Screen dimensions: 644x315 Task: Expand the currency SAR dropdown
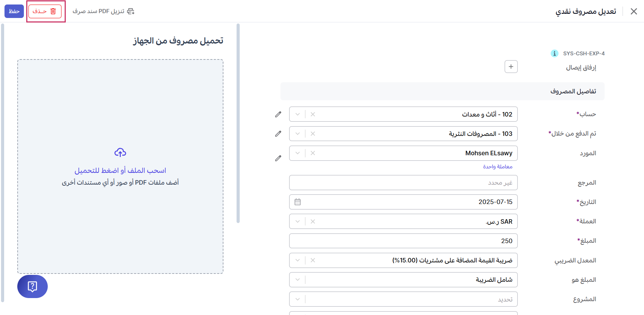pos(297,222)
